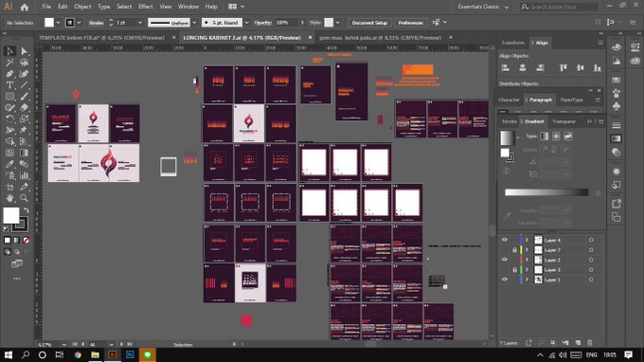644x362 pixels.
Task: Click the large white Fill swatch in toolbar
Action: point(11,215)
